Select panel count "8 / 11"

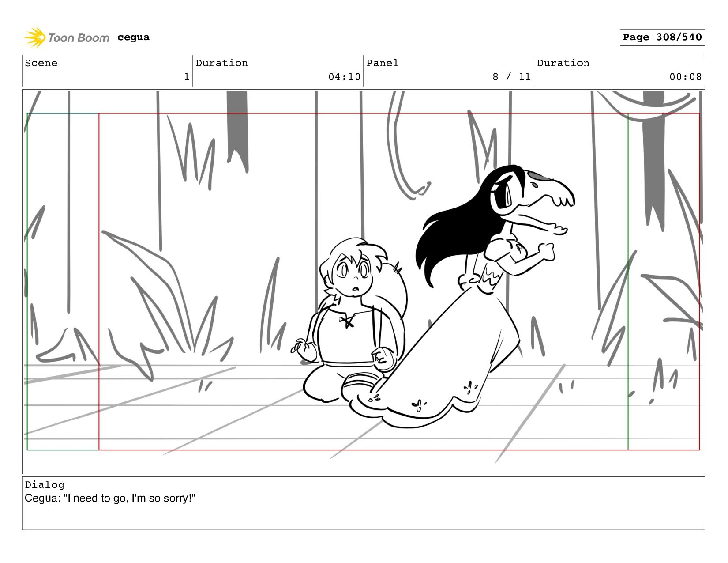click(511, 77)
